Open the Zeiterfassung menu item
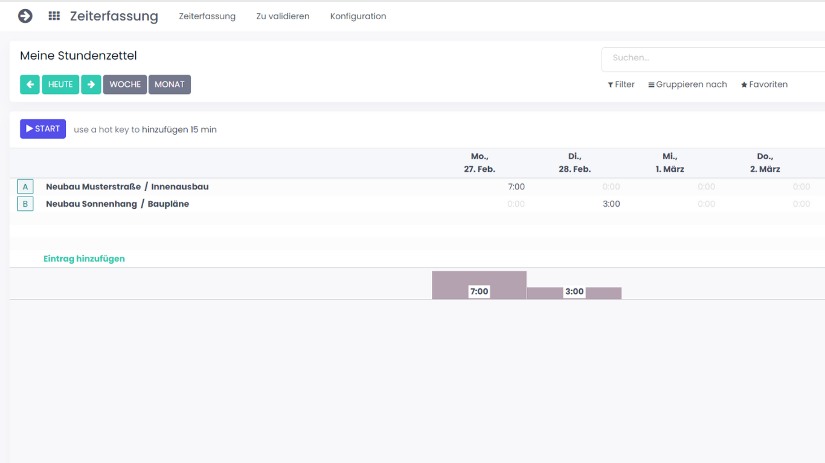Image resolution: width=825 pixels, height=463 pixels. click(207, 17)
